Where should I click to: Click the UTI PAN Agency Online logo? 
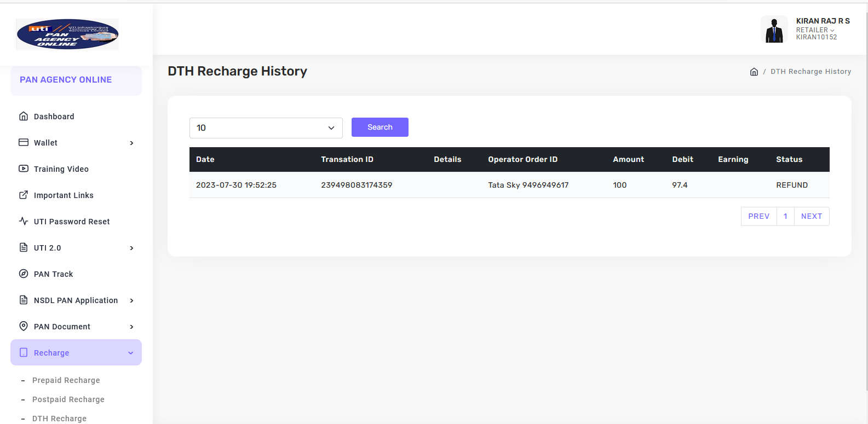[x=67, y=34]
